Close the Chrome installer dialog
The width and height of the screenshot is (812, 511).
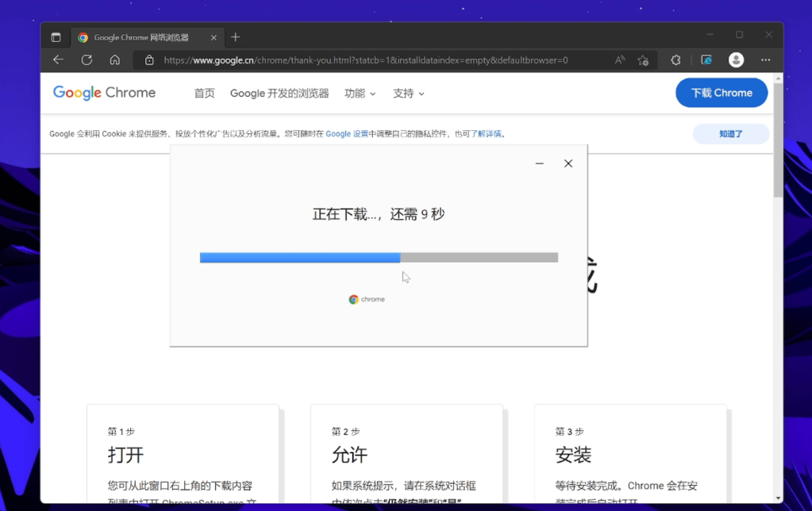coord(568,163)
